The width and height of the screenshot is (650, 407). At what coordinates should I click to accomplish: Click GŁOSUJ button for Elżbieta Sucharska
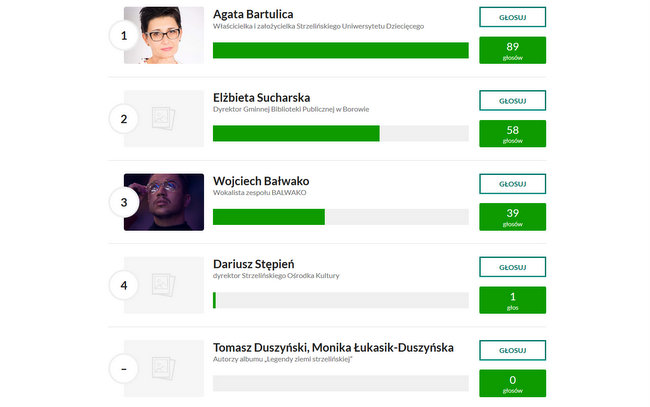pos(512,100)
